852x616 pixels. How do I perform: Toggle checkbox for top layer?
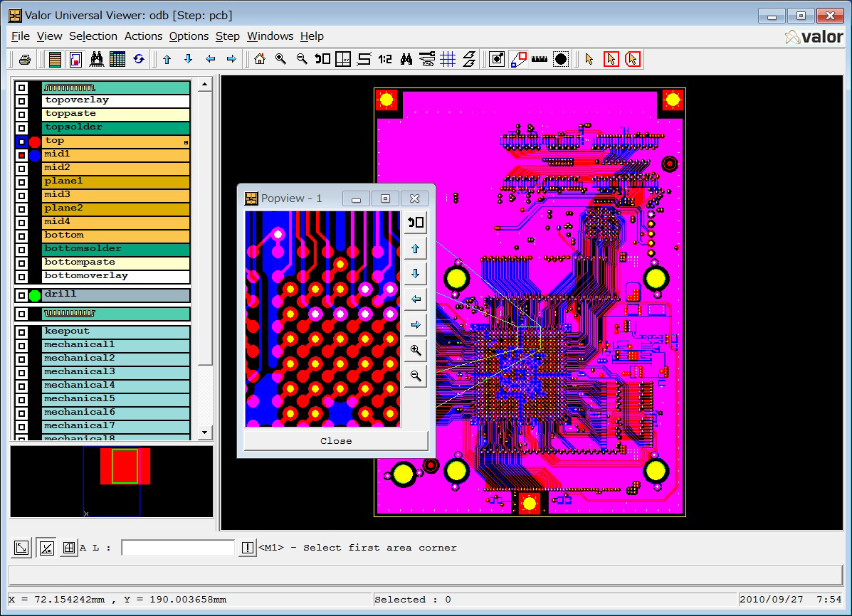click(x=22, y=142)
